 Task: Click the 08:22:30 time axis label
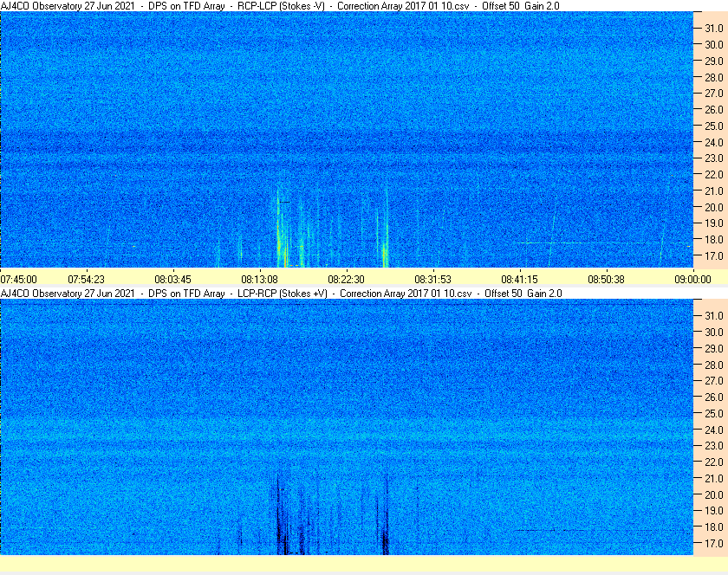(347, 280)
